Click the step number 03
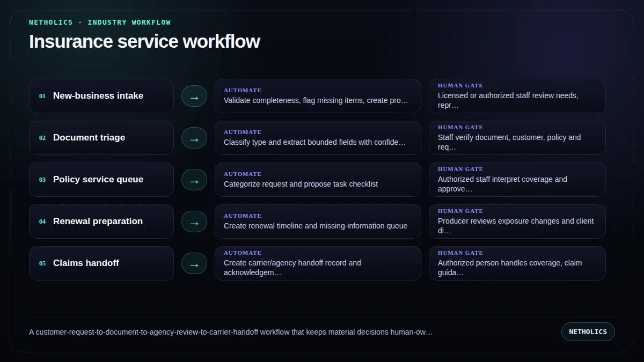Screen dimensions: 644x362 point(42,180)
